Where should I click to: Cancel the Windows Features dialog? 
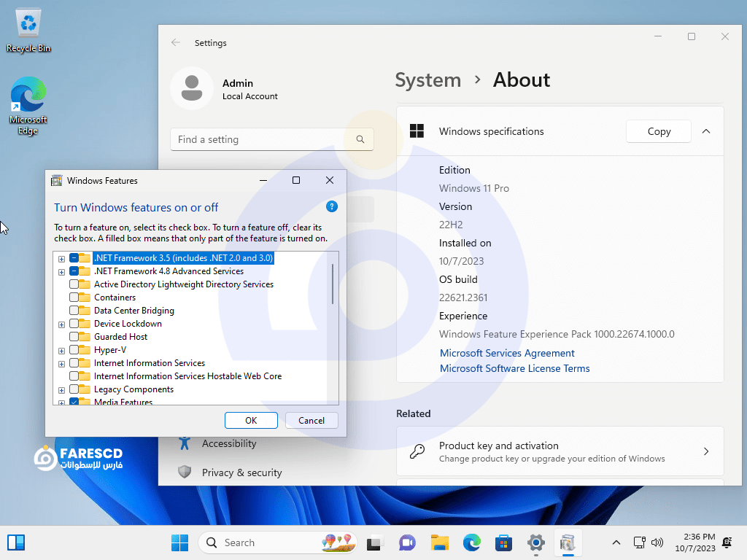pos(311,421)
